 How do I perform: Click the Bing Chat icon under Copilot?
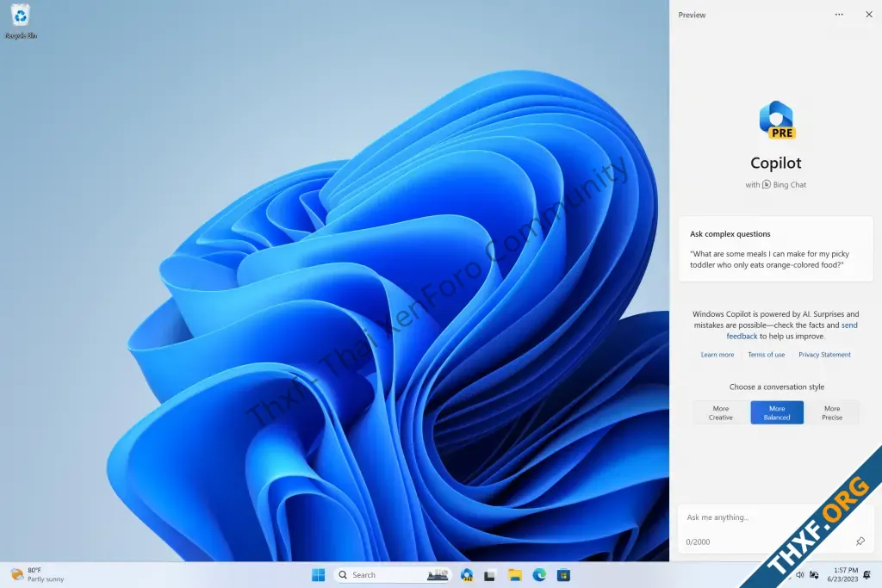coord(766,184)
